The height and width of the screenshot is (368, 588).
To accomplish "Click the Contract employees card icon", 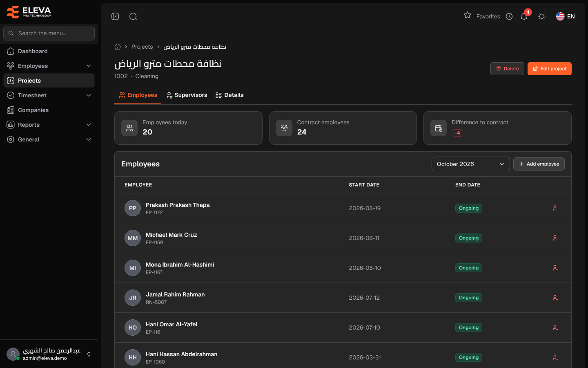I will coord(284,128).
